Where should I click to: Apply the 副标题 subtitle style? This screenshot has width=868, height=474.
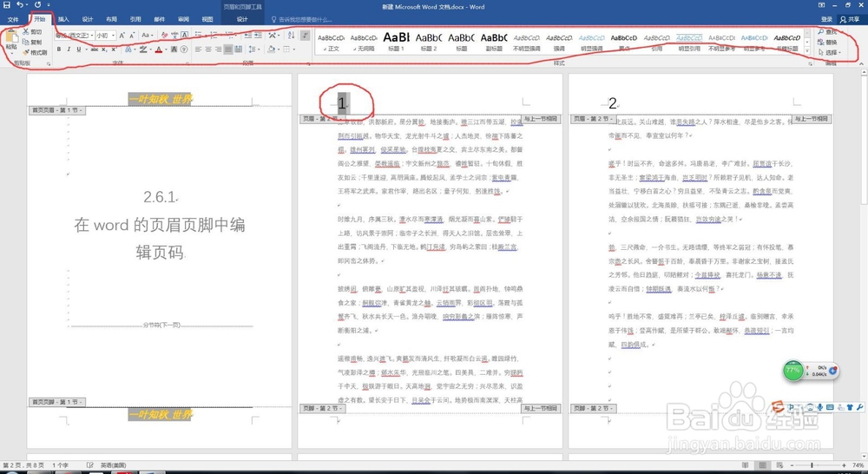tap(493, 43)
